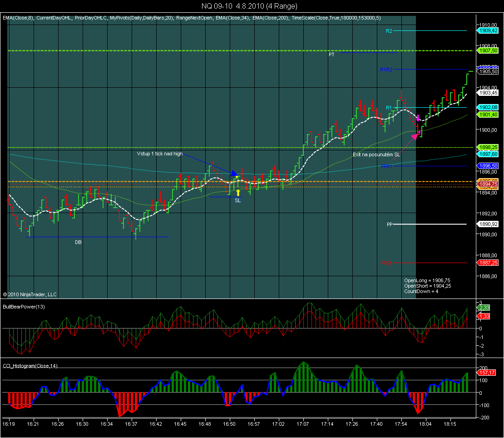Click the BullBearPower(13) panel label
This screenshot has width=504, height=438.
[24, 307]
